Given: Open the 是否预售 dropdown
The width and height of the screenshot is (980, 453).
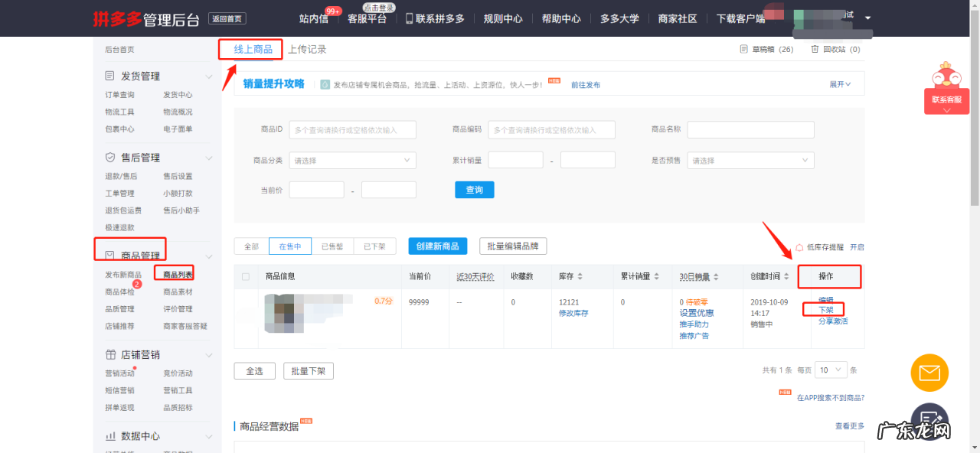Looking at the screenshot, I should tap(750, 160).
